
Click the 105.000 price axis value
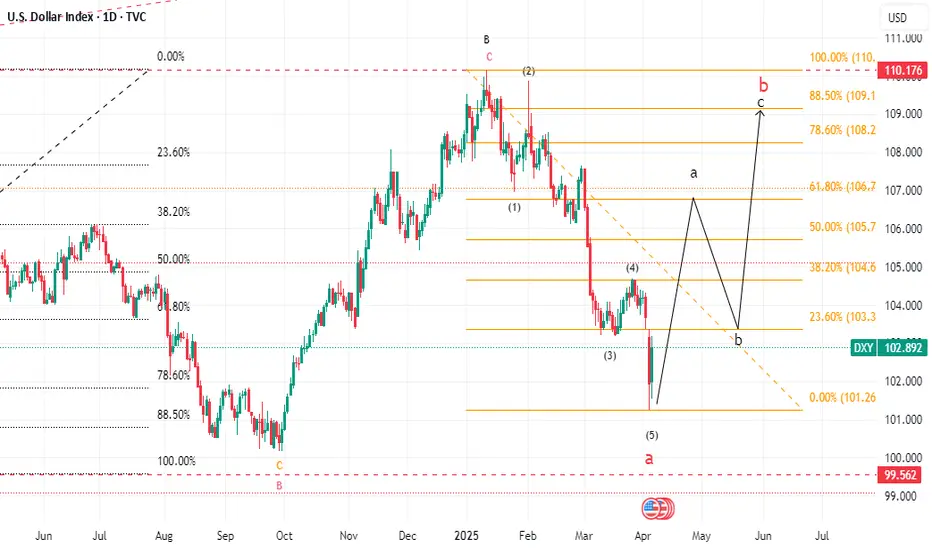903,267
